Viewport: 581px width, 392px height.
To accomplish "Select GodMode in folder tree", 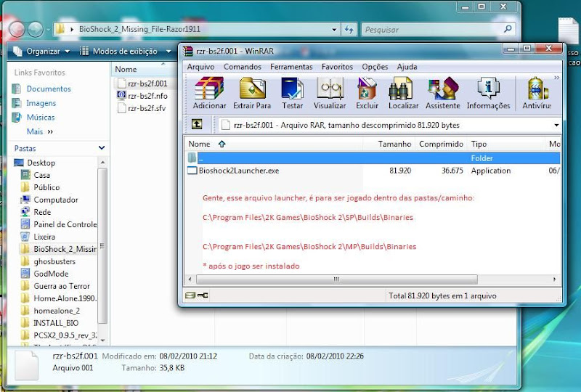I will (x=51, y=274).
